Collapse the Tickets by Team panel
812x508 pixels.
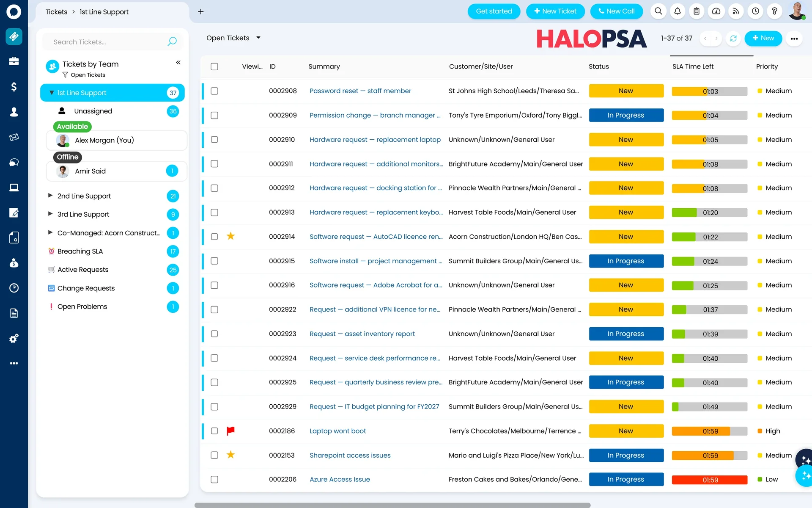point(178,63)
